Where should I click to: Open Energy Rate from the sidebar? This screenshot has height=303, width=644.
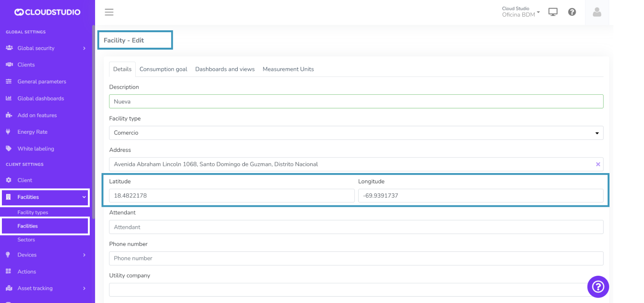33,132
